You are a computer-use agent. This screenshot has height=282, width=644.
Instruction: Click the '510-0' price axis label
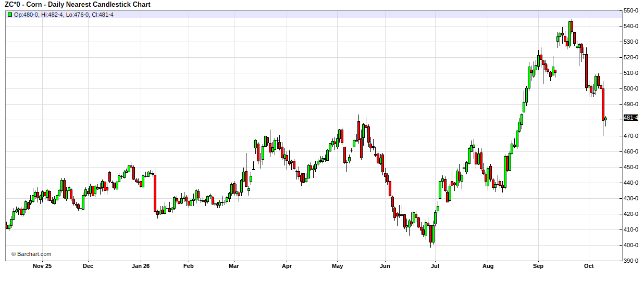(x=631, y=73)
